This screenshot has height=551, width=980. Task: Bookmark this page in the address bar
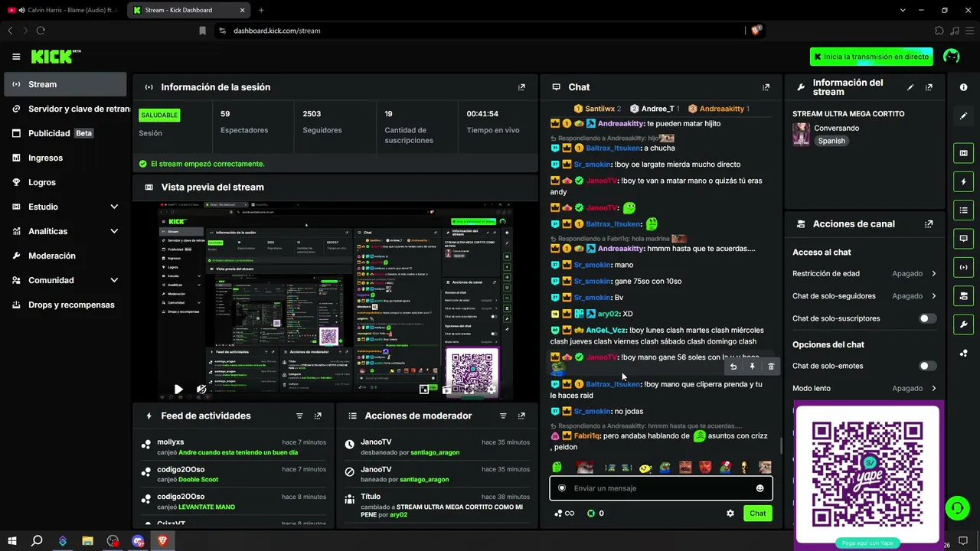coord(202,31)
